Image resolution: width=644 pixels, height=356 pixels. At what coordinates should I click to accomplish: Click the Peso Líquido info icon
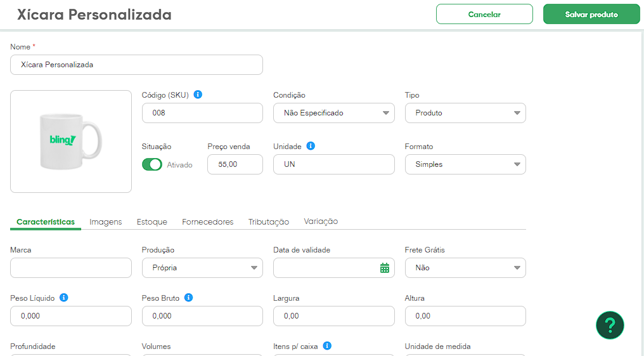coord(64,298)
